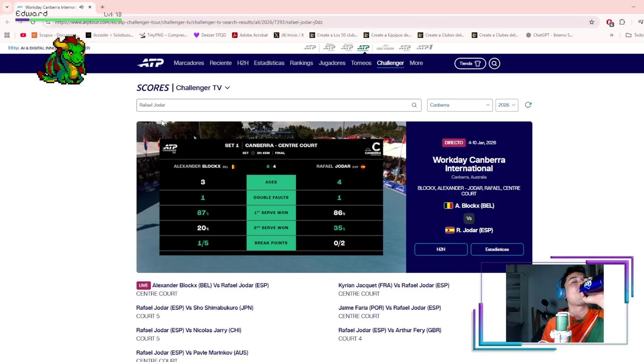Image resolution: width=644 pixels, height=362 pixels.
Task: Open the Scopus bookmark
Action: click(54, 35)
